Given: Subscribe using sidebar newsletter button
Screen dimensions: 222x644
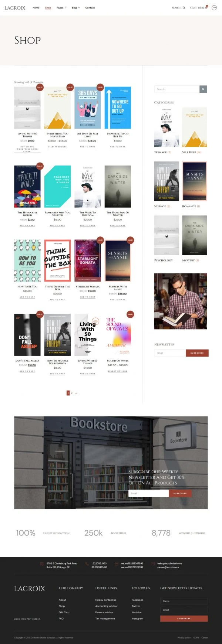Looking at the screenshot, I should click(x=197, y=353).
